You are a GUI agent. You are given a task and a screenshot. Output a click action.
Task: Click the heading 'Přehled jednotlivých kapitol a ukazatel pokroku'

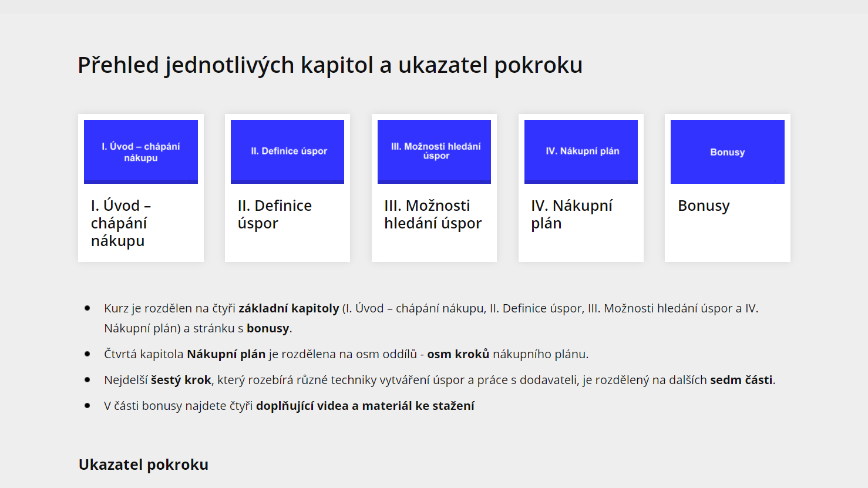[330, 65]
